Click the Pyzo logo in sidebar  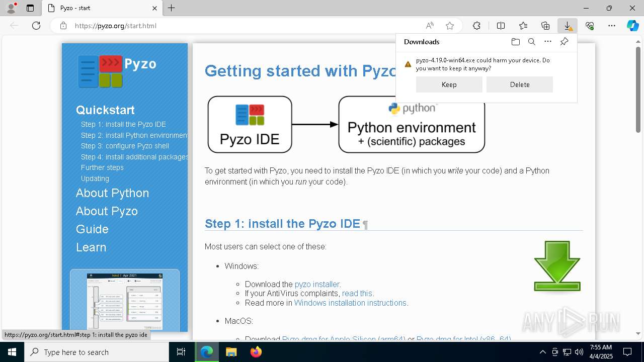click(117, 71)
